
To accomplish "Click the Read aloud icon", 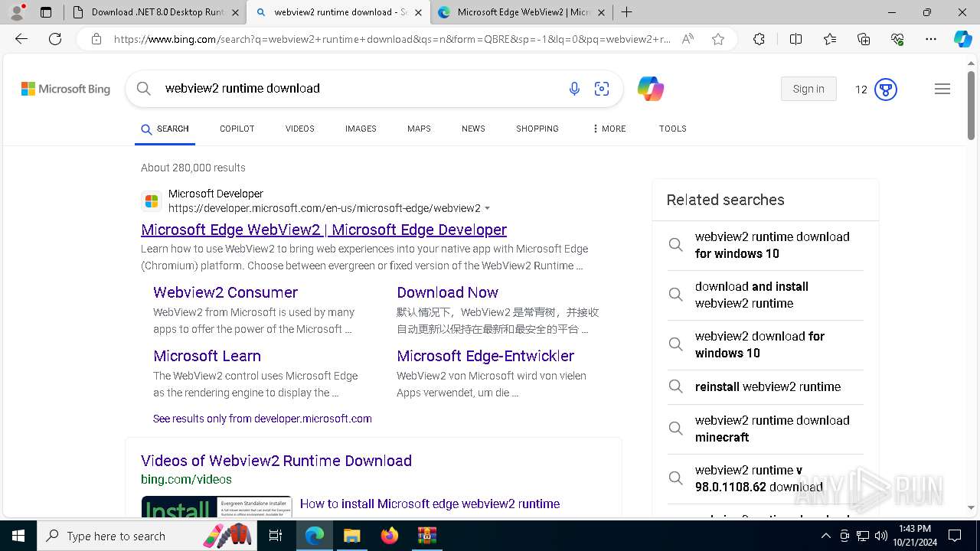I will coord(688,39).
